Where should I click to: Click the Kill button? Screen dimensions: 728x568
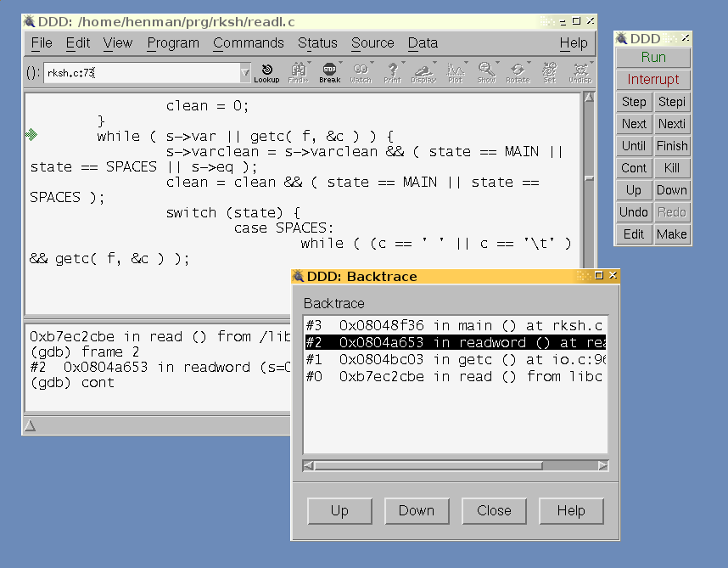672,168
